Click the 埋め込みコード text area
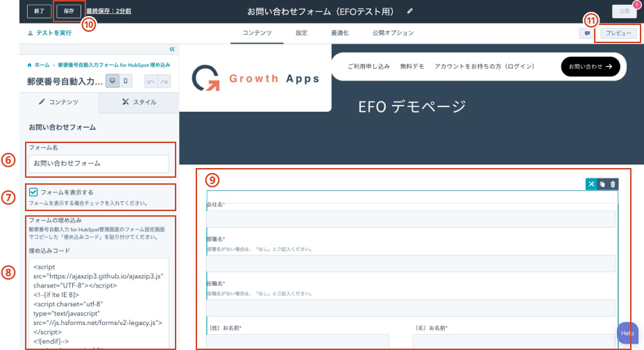This screenshot has width=644, height=350. point(99,303)
